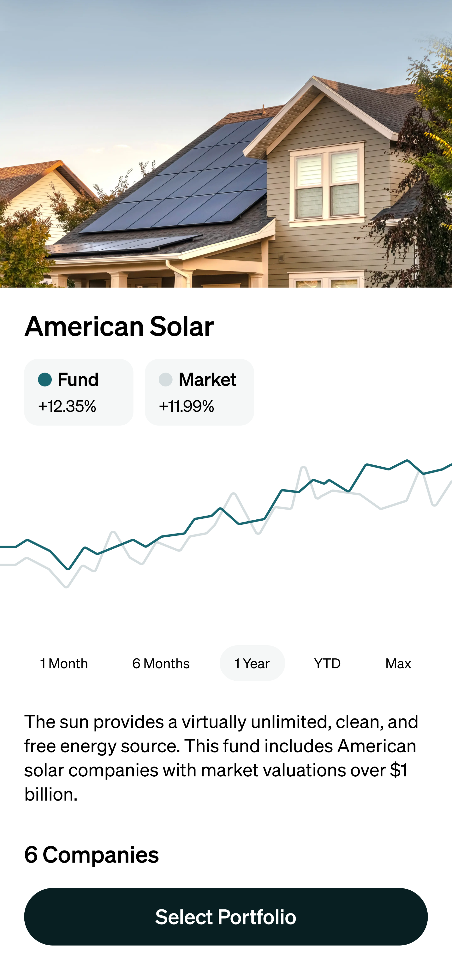Toggle the Market label in legend card
The width and height of the screenshot is (452, 980).
pos(207,379)
